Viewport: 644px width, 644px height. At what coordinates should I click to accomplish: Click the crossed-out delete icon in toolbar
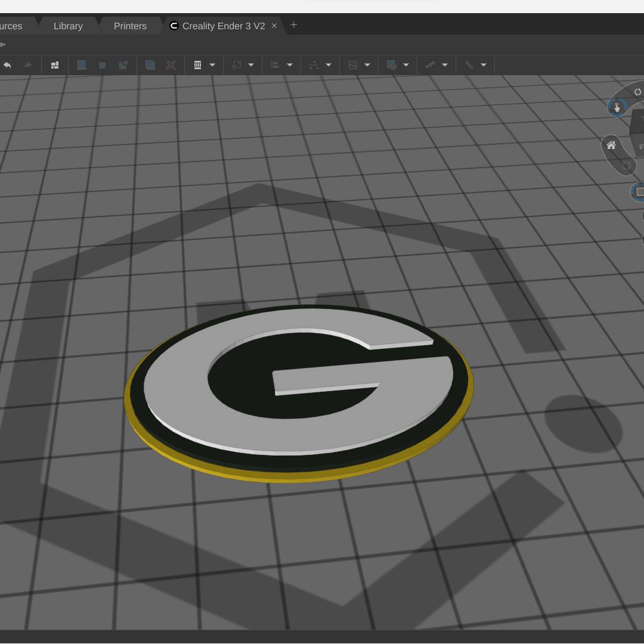[171, 65]
